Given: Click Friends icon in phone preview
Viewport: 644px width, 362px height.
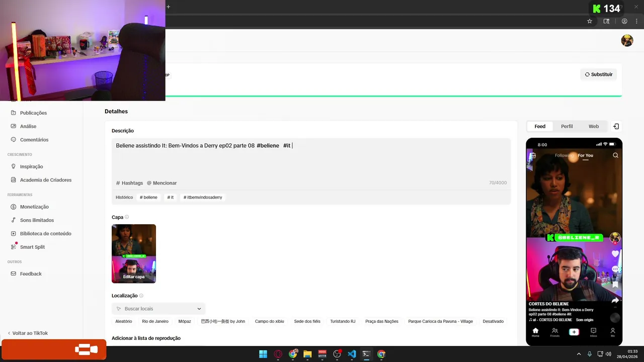Looking at the screenshot, I should (x=554, y=332).
